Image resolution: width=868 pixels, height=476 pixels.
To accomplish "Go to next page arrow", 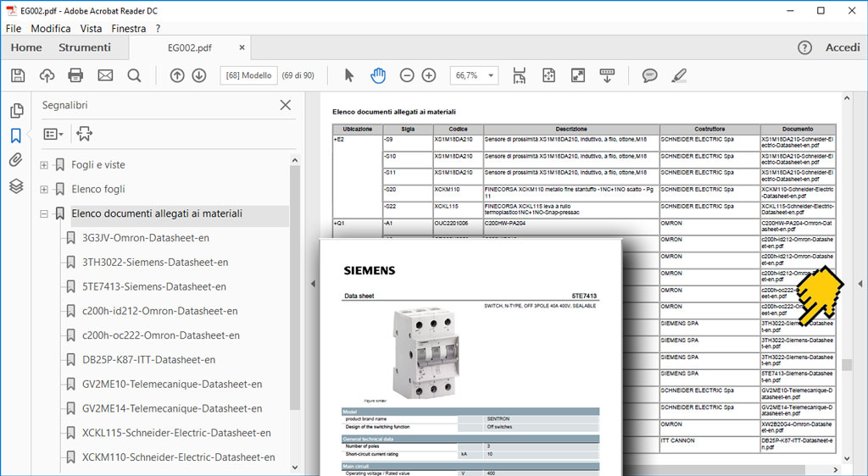I will point(199,75).
